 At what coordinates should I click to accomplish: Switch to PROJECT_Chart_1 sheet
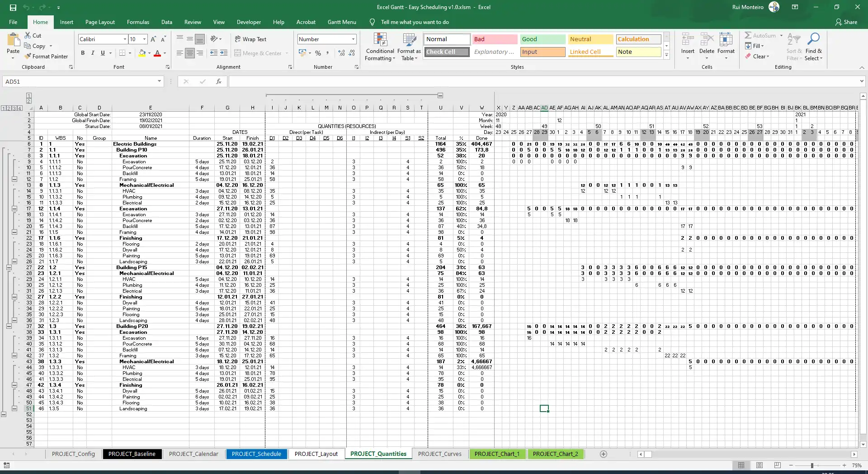click(x=497, y=454)
